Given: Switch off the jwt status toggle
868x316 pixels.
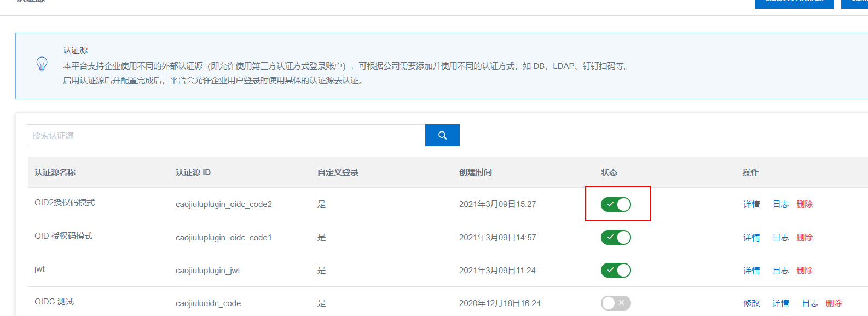Looking at the screenshot, I should 616,270.
